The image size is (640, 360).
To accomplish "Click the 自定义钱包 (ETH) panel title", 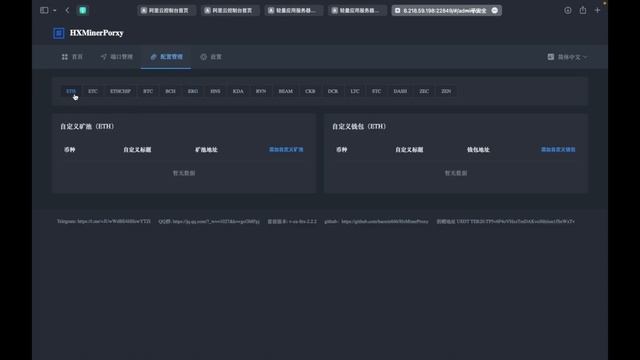I will point(359,127).
